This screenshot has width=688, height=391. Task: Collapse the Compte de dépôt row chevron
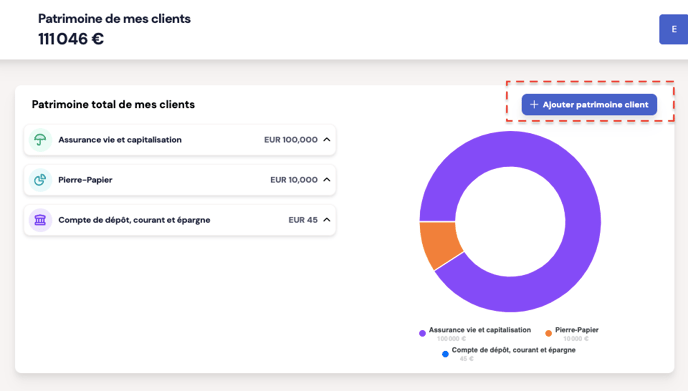coord(327,219)
